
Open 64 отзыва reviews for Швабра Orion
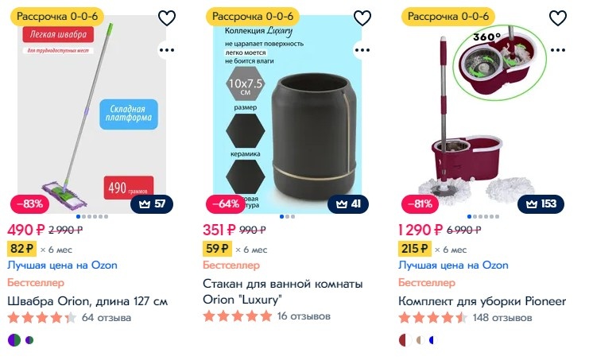(107, 318)
